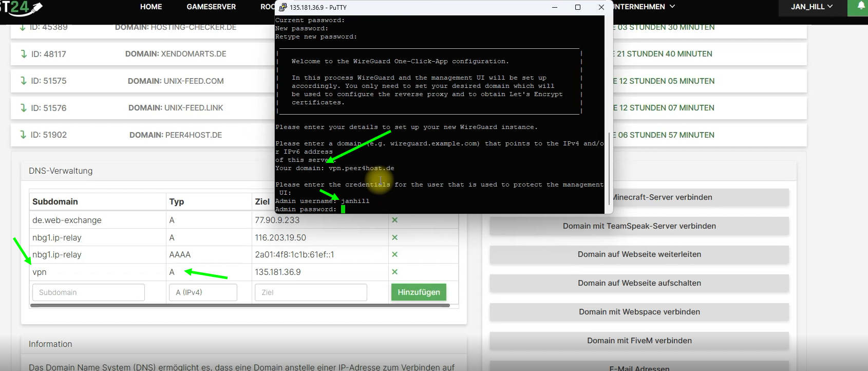Click into the Ziel input field

pyautogui.click(x=311, y=292)
